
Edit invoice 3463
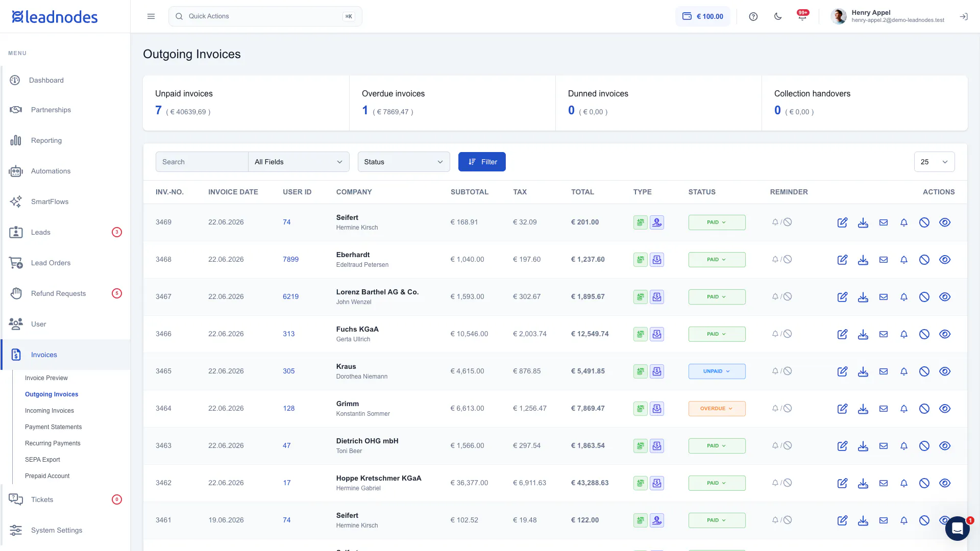[x=843, y=446]
